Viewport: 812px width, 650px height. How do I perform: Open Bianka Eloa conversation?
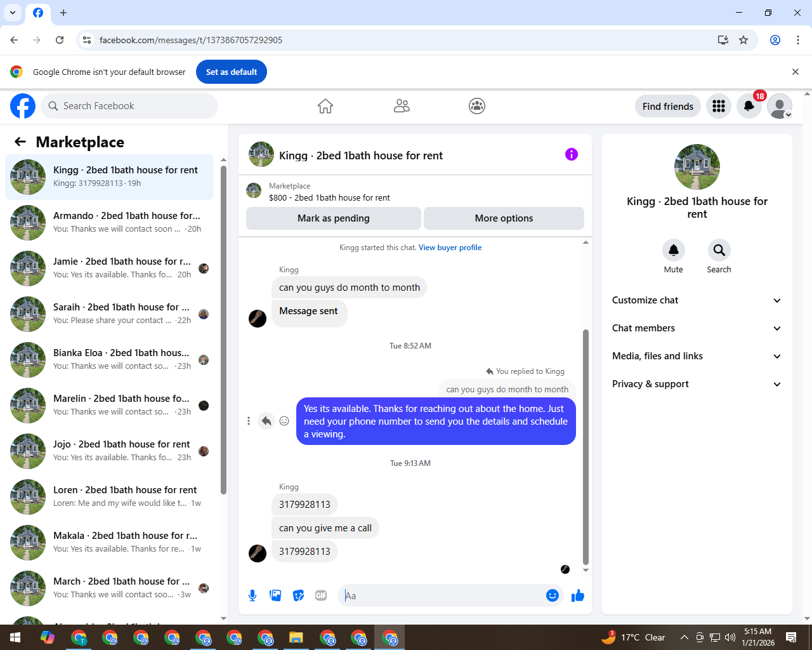(x=110, y=359)
